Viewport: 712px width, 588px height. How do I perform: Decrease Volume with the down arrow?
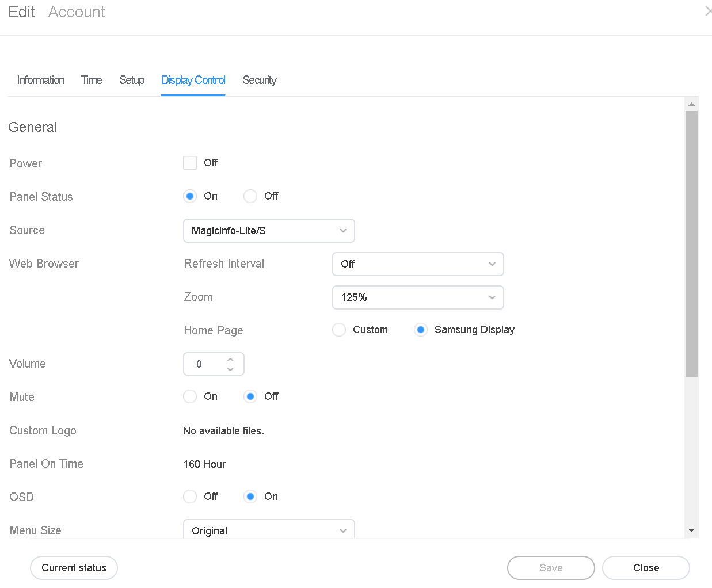(x=230, y=369)
